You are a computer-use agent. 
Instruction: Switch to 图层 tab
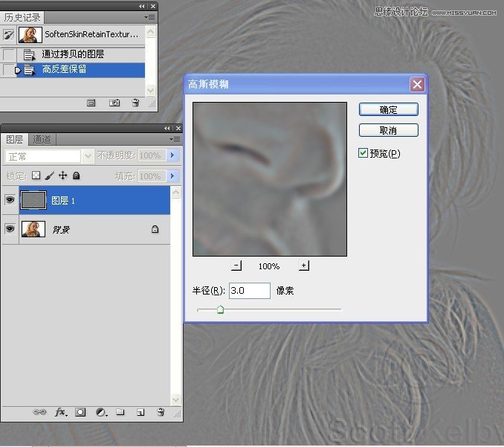click(15, 140)
